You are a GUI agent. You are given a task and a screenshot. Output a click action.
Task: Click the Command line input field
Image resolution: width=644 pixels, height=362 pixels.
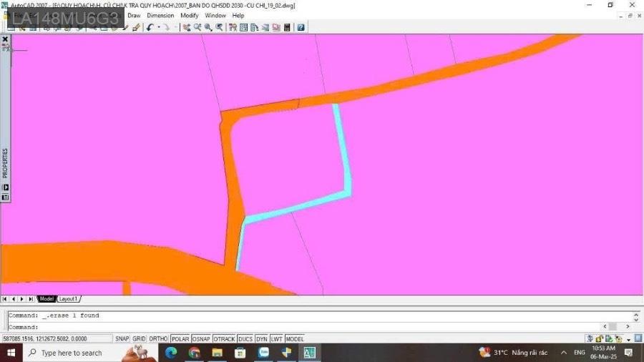click(x=286, y=327)
